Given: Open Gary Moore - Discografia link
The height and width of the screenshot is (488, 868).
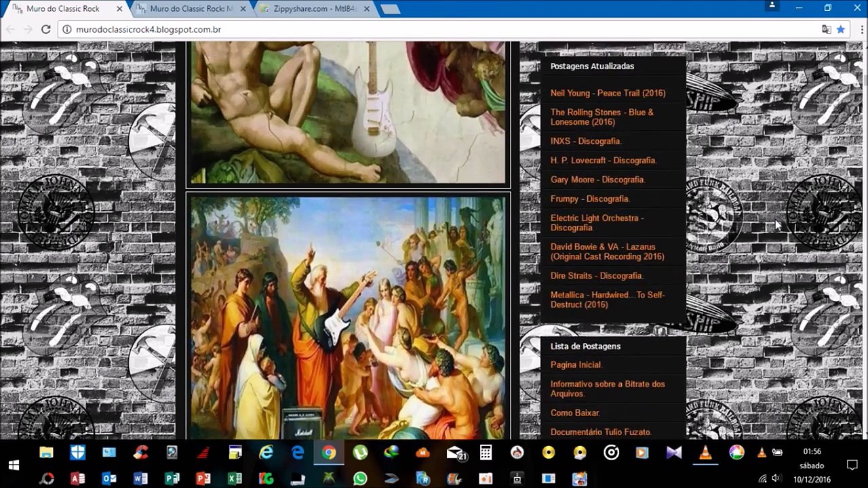Looking at the screenshot, I should click(x=597, y=180).
